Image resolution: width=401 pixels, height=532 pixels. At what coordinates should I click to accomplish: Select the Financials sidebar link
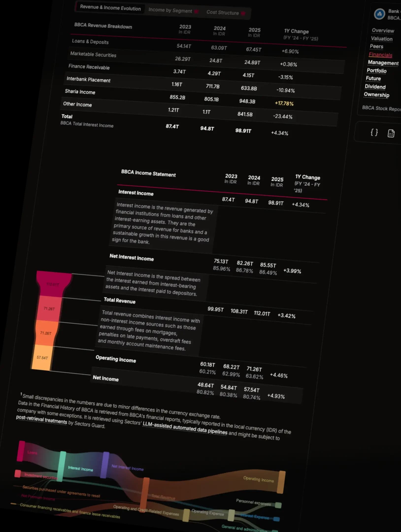point(380,55)
